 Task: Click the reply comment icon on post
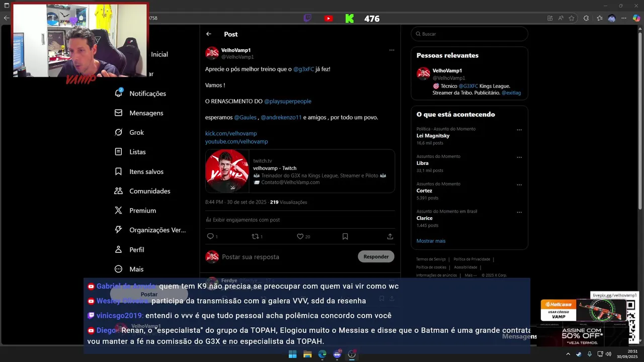coord(210,236)
